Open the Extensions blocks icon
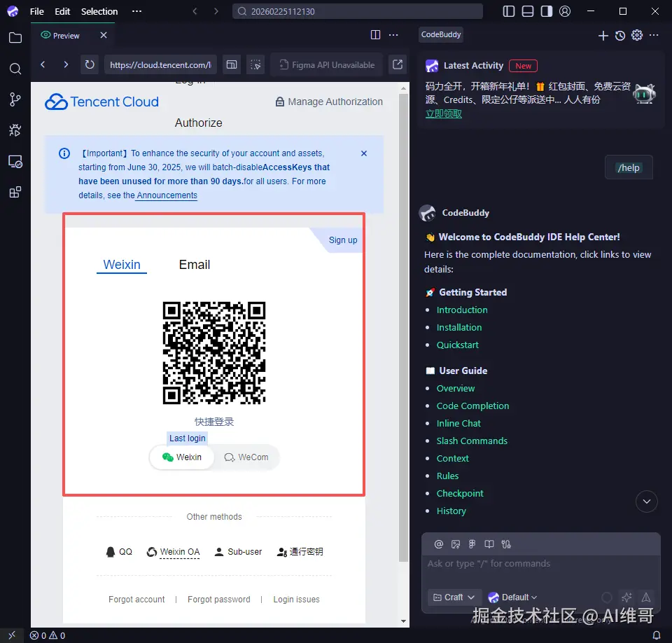The height and width of the screenshot is (643, 672). click(x=15, y=192)
